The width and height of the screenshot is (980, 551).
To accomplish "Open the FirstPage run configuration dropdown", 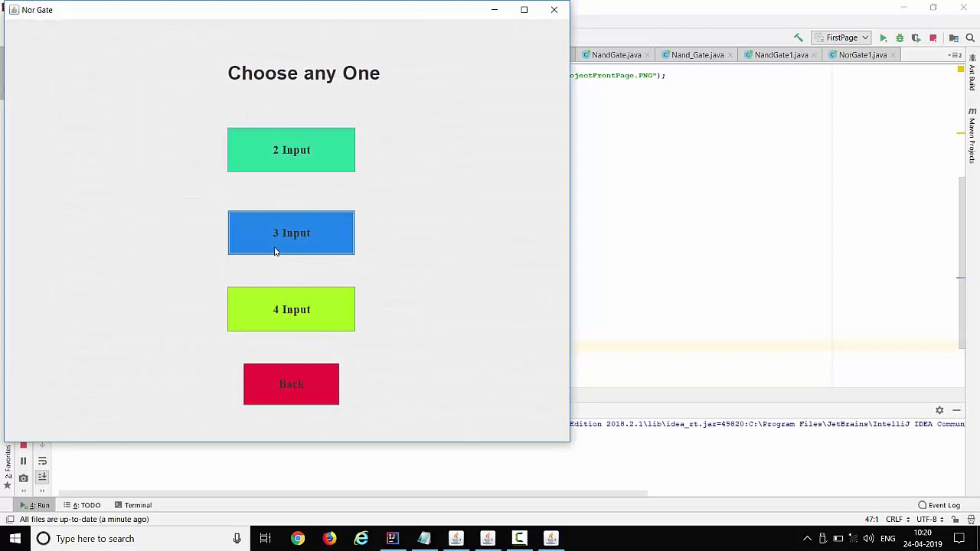I will (841, 37).
